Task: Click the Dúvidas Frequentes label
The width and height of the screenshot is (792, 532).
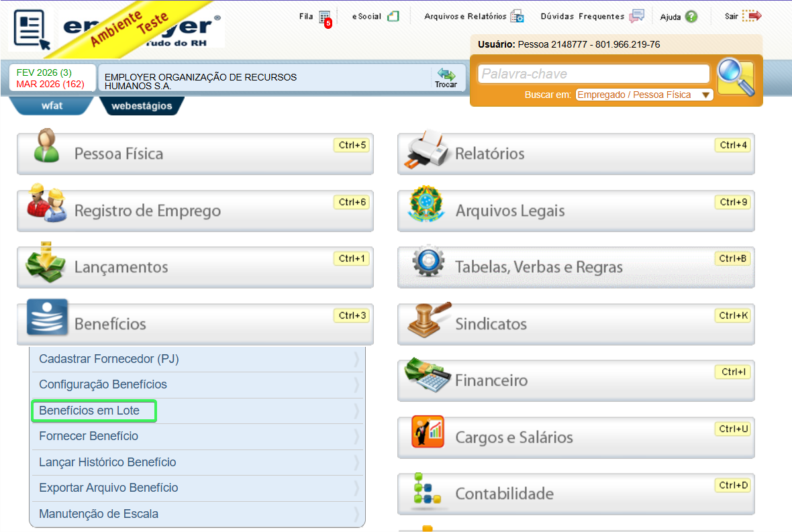Action: [583, 16]
